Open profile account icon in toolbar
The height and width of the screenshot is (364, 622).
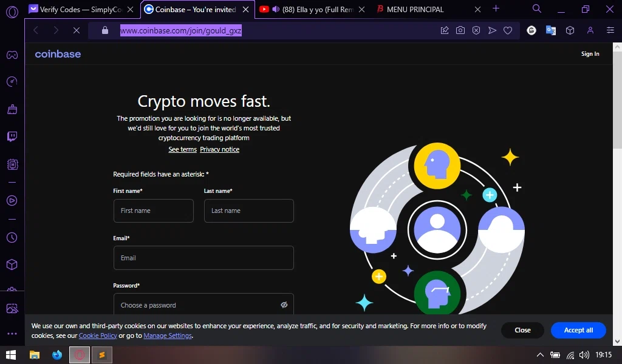coord(590,30)
